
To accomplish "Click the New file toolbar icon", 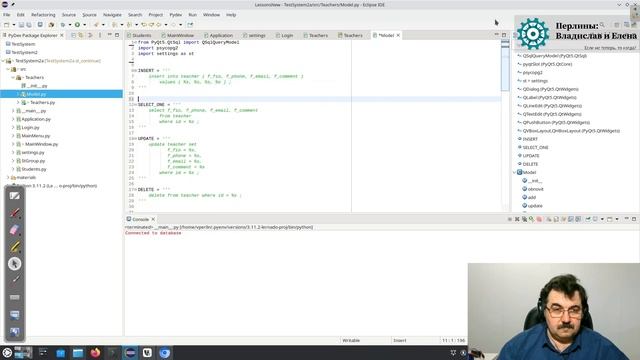I will 6,25.
